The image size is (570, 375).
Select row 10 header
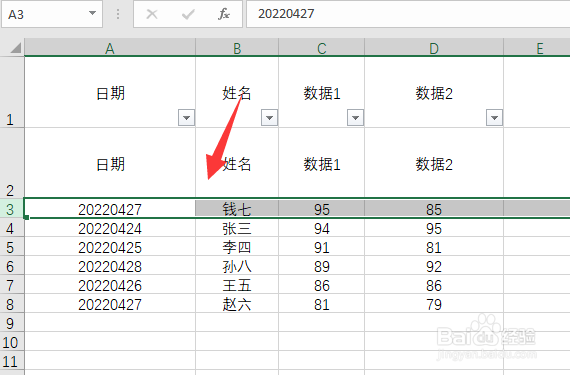pos(12,342)
